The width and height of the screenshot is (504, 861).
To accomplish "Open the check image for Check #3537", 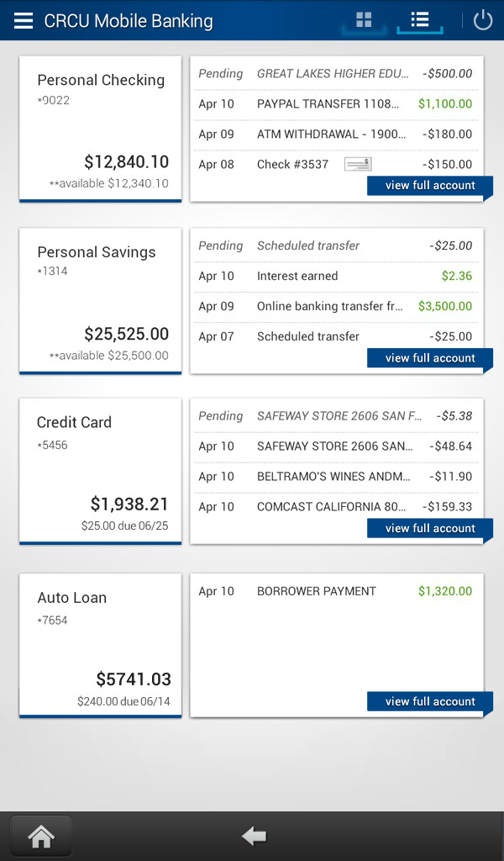I will pos(357,163).
